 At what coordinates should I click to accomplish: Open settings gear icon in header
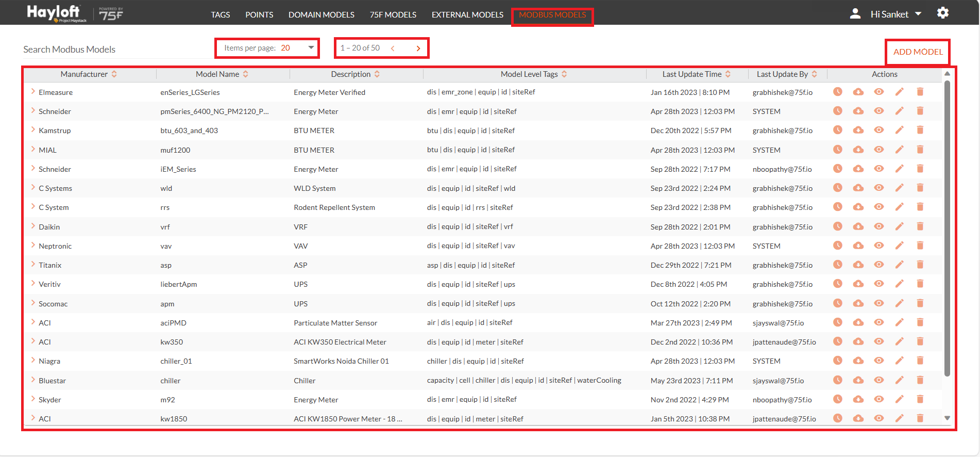(943, 13)
